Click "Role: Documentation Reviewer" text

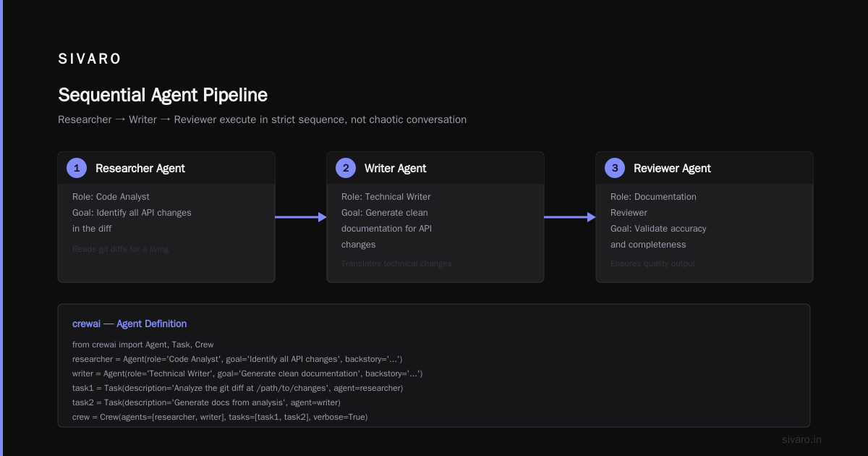point(653,205)
